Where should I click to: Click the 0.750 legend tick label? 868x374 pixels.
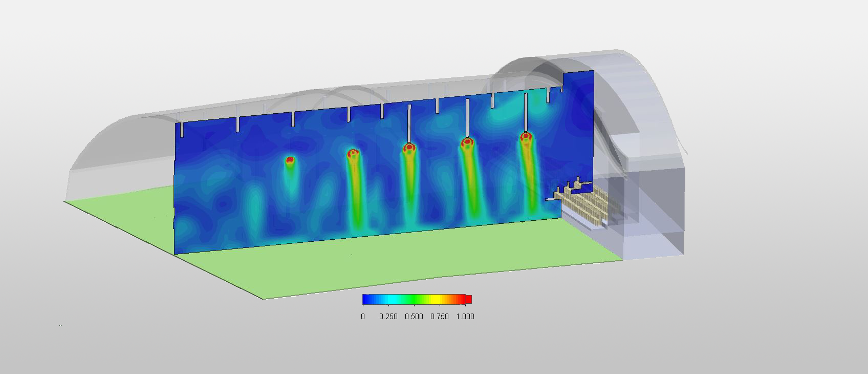tap(439, 317)
